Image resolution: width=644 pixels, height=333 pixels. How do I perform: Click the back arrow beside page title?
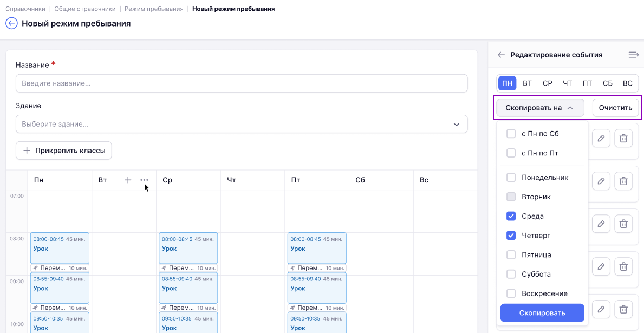coord(11,23)
